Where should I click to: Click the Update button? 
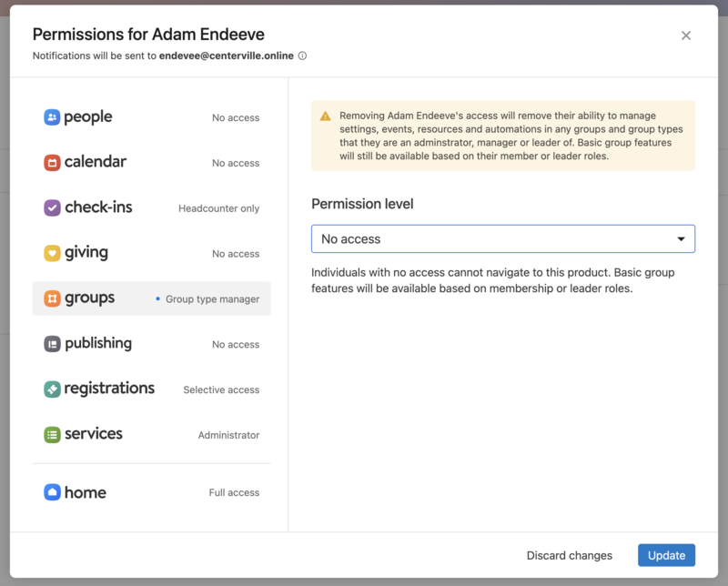666,555
